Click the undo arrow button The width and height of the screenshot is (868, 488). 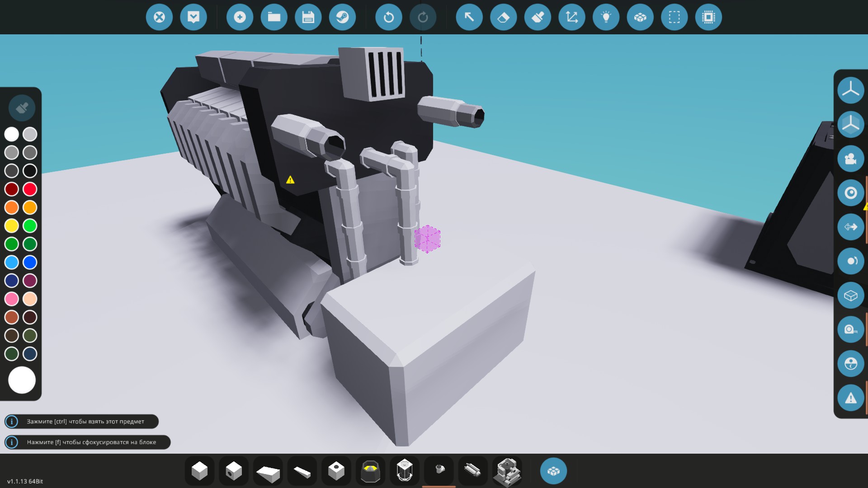[x=388, y=17]
